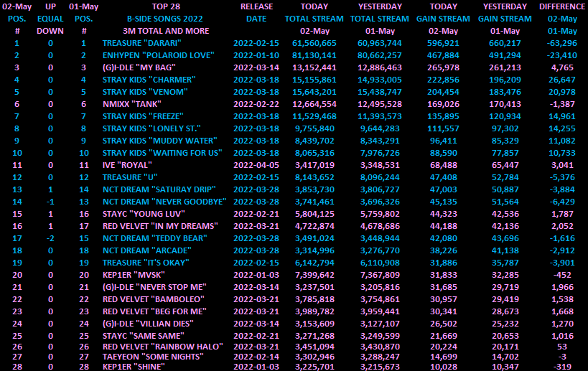Screen dimensions: 588x371
Task: Select the position change value -2
Action: [50, 238]
